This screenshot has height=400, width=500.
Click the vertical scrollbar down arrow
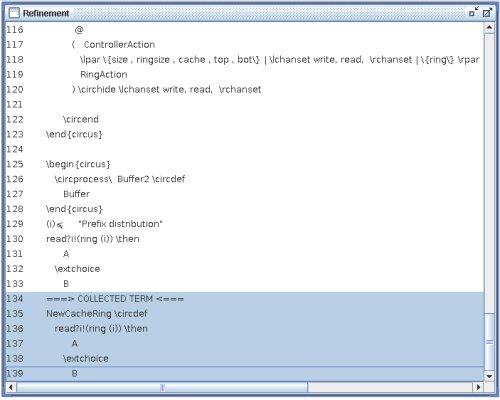[489, 376]
